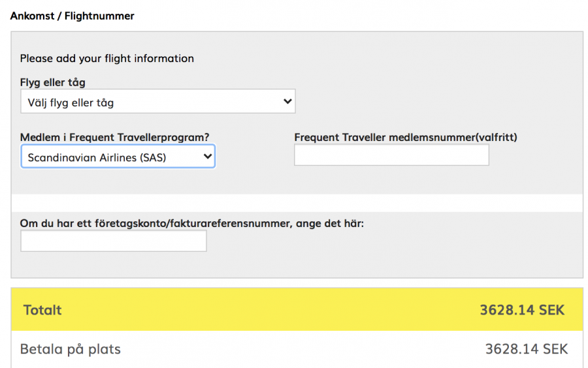Click the 'Betala på plats' label
Screen dimensions: 588x368
tap(71, 349)
